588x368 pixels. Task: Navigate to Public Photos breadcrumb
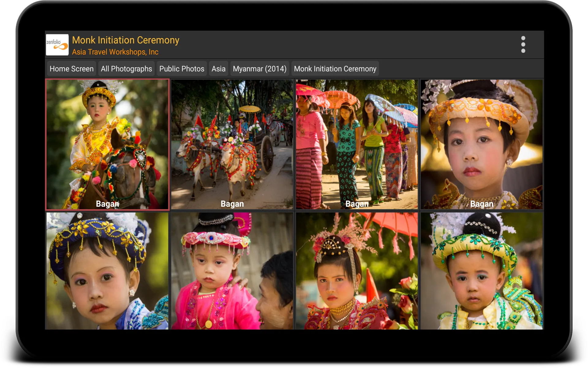182,69
